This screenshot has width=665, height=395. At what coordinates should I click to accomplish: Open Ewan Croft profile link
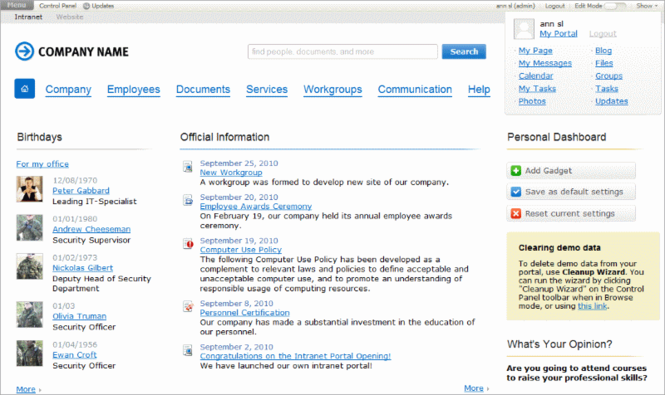point(74,355)
